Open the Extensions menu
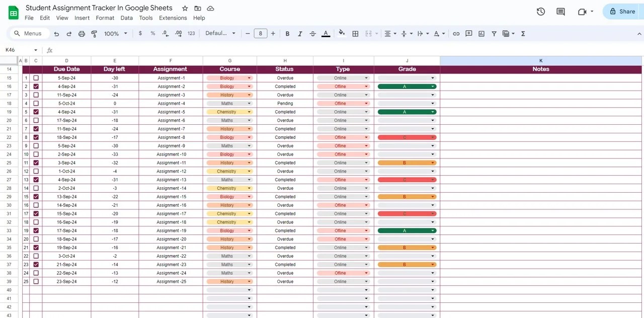644x318 pixels. point(173,18)
